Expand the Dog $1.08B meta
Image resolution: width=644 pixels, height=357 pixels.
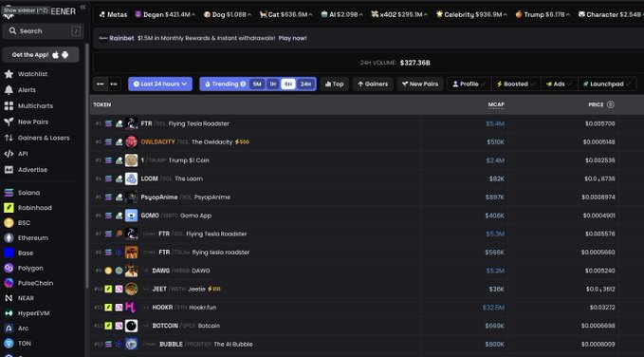click(227, 14)
